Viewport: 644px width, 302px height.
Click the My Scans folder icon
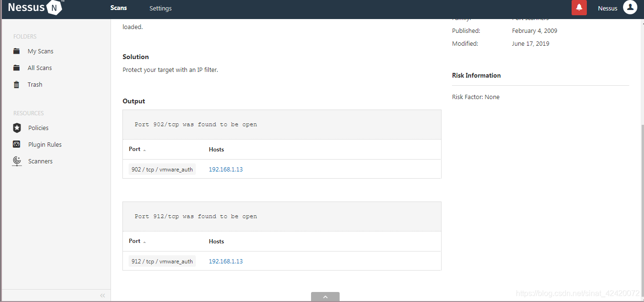click(17, 51)
